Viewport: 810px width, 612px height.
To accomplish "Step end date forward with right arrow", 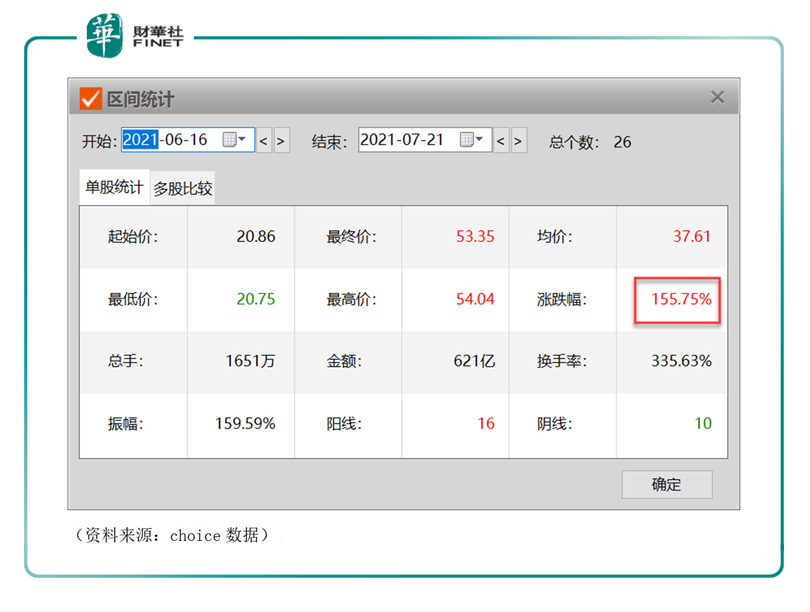I will pyautogui.click(x=518, y=141).
